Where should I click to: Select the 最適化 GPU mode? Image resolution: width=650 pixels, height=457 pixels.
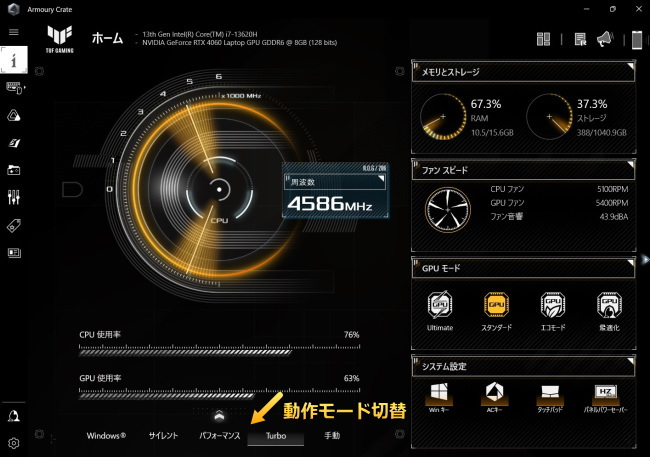tap(609, 311)
